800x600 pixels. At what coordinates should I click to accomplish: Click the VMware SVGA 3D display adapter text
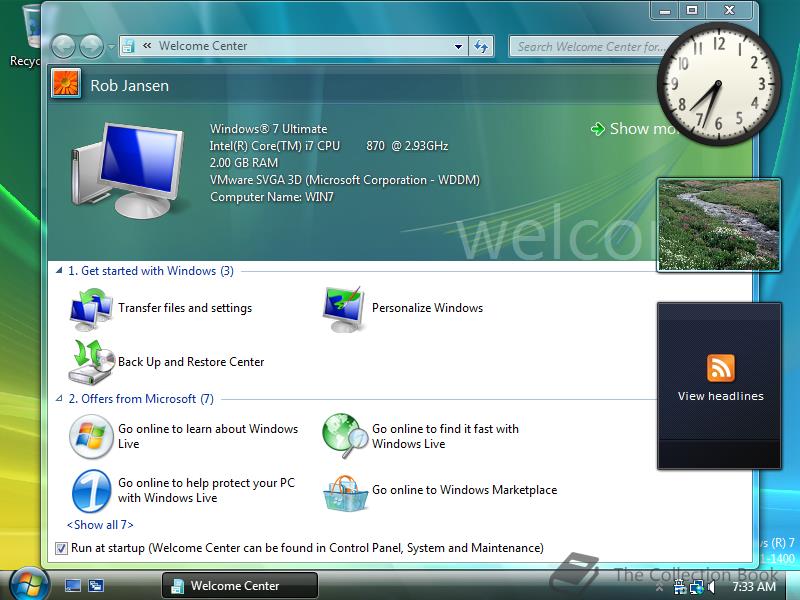[x=344, y=180]
